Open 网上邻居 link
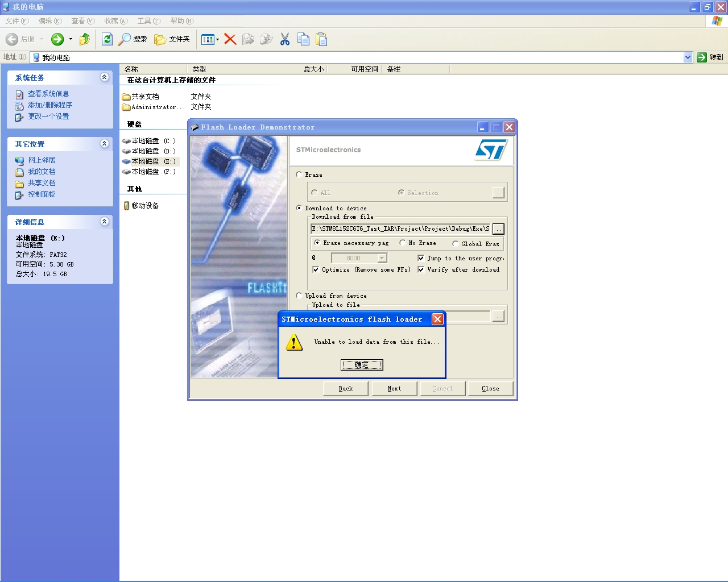Viewport: 728px width, 582px height. click(x=42, y=160)
